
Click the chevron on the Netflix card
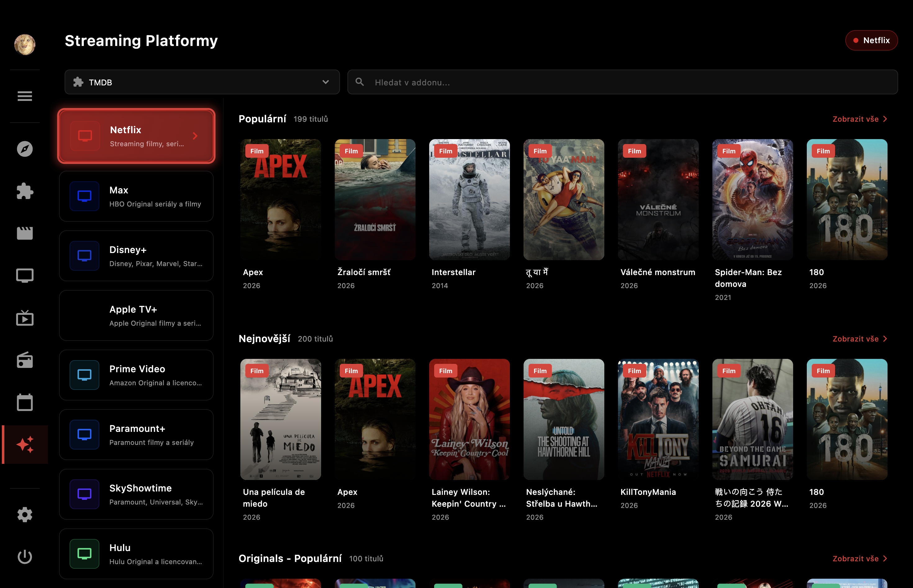195,136
